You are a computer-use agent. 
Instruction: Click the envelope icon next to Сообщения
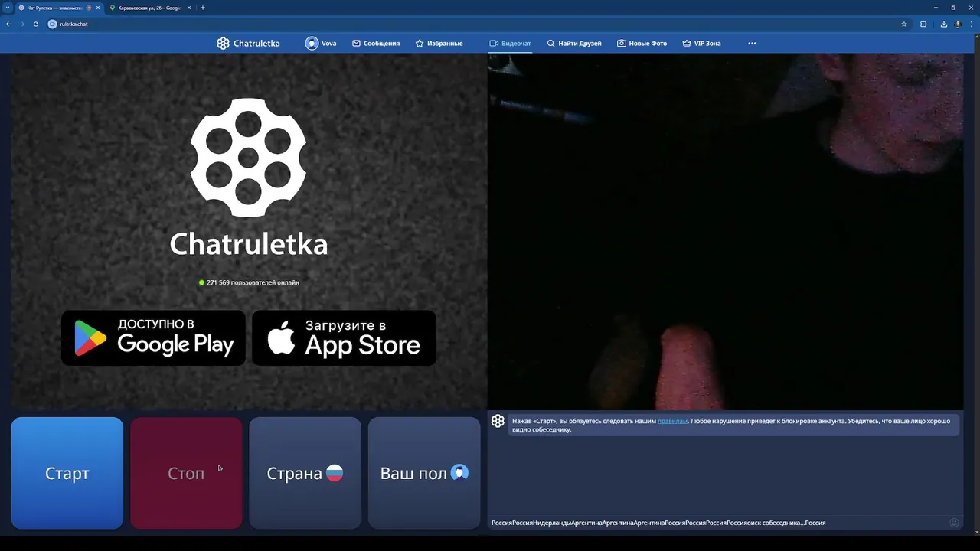pos(356,44)
